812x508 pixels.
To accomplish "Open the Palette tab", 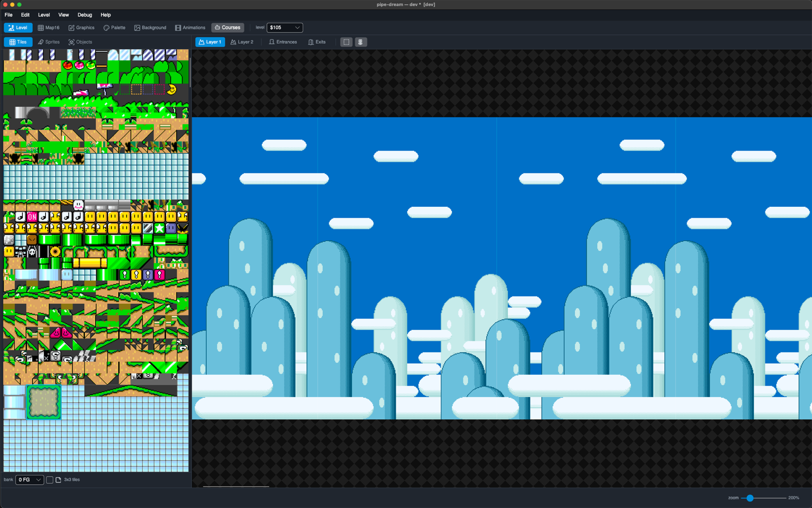I will pyautogui.click(x=114, y=28).
